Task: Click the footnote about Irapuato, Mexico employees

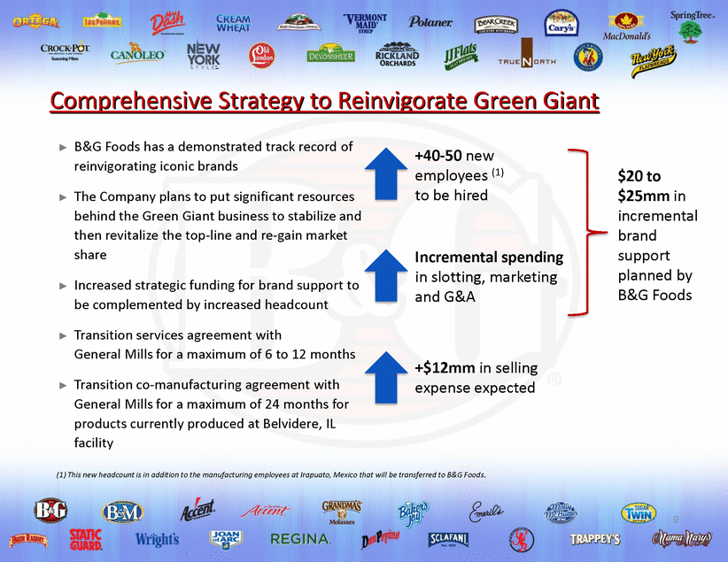Action: click(x=271, y=474)
